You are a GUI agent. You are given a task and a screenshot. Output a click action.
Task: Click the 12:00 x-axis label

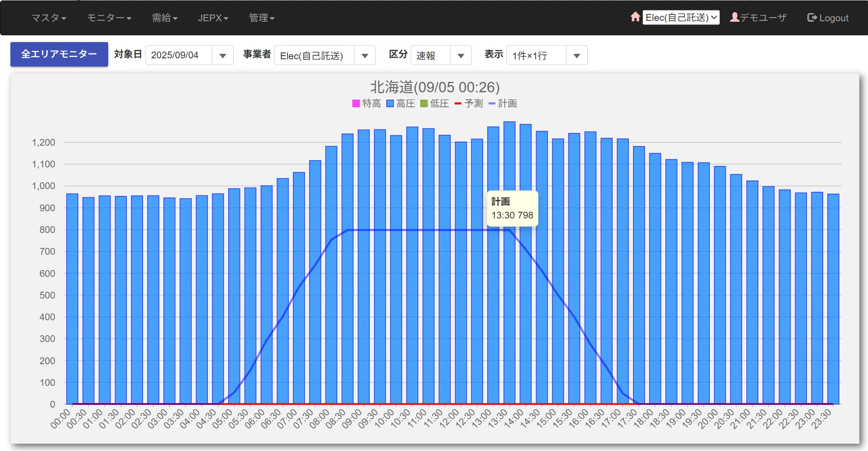(449, 419)
